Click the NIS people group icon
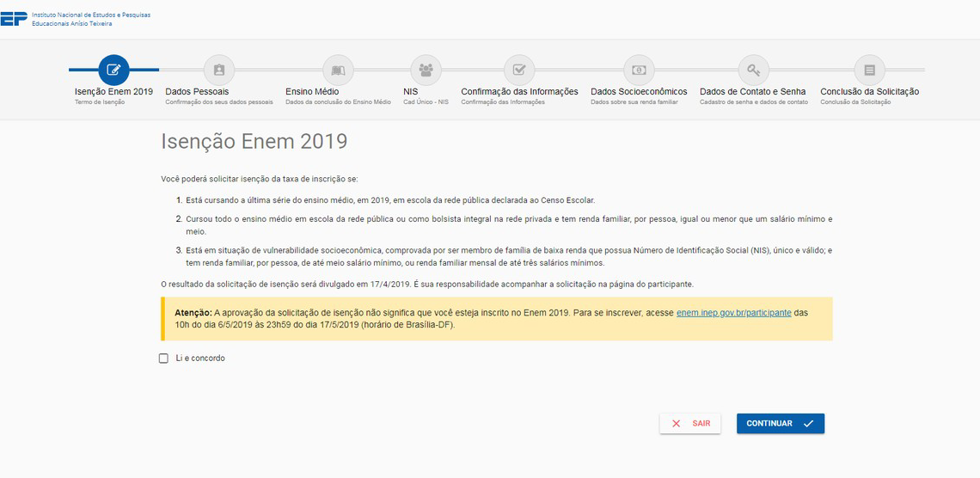 click(x=426, y=70)
